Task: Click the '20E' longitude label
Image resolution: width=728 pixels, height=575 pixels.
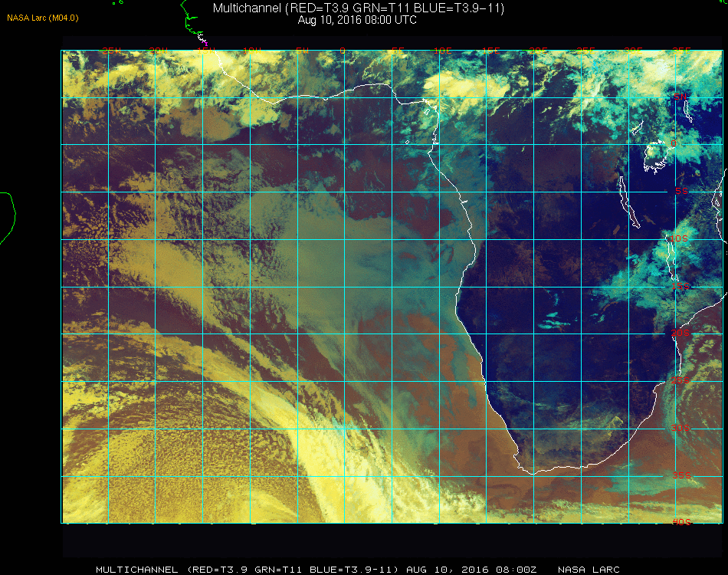Action: pos(538,51)
